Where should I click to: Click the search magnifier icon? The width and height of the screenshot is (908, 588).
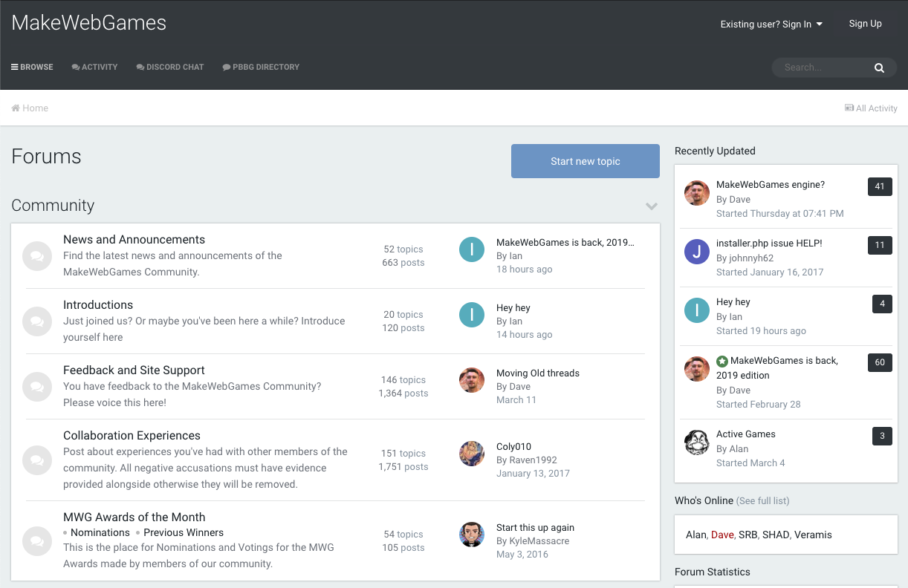[879, 68]
